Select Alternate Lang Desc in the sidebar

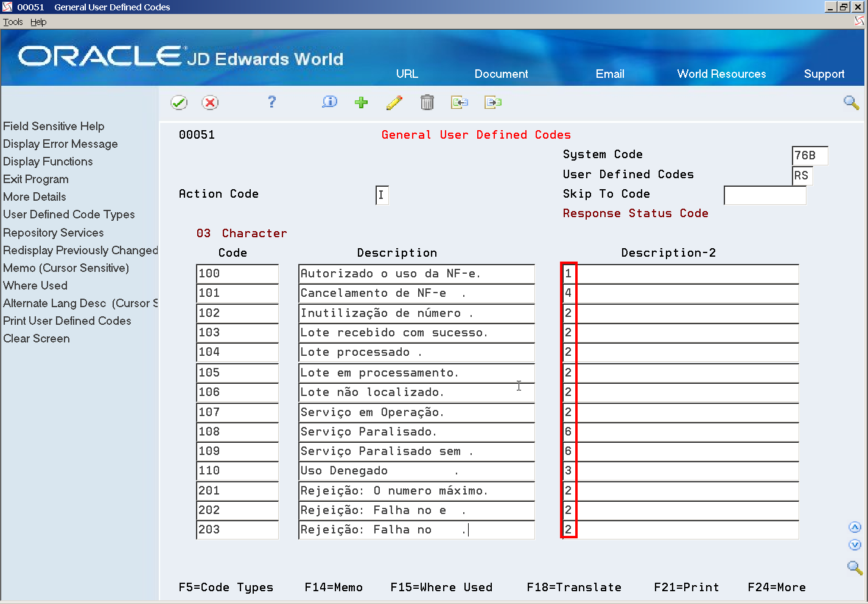point(80,303)
